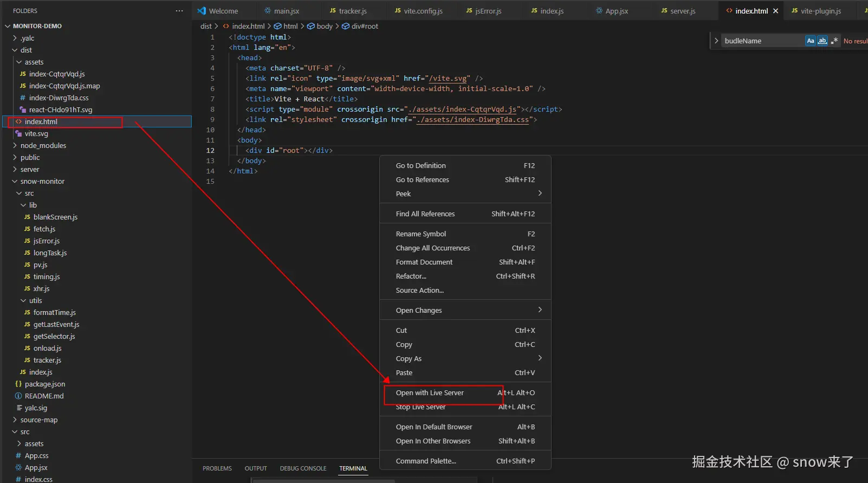Close the index.html editor tab
This screenshot has height=483, width=868.
click(775, 11)
